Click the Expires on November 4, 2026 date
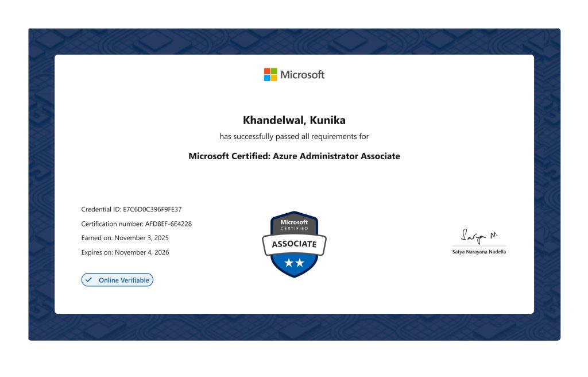 (x=125, y=252)
